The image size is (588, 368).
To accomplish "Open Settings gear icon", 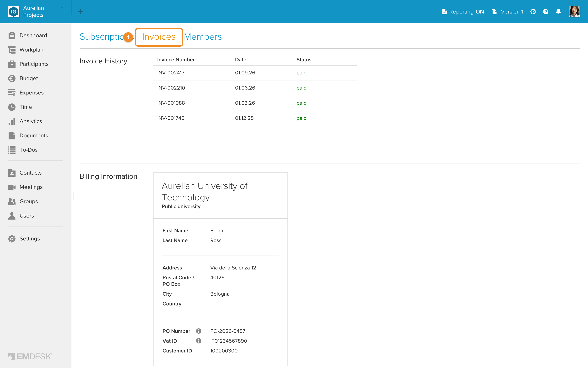I will pyautogui.click(x=12, y=239).
